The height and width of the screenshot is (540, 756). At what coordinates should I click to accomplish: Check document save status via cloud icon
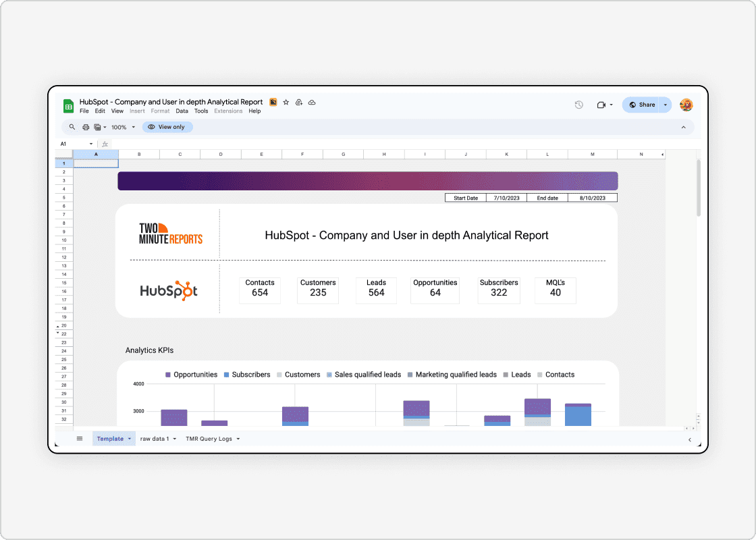(x=312, y=102)
